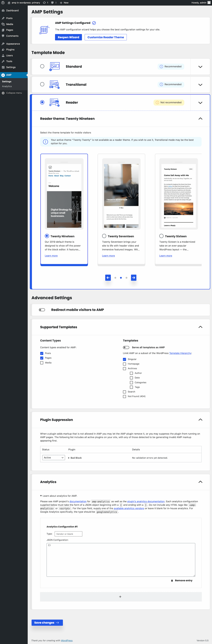212x644 pixels.
Task: Click the Twenty Seventeen theme preview
Action: point(121,194)
